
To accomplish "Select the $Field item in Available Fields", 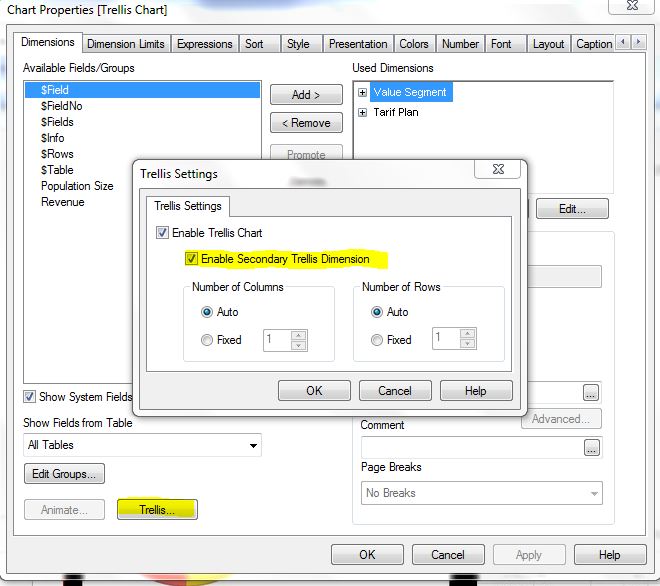I will [x=142, y=90].
